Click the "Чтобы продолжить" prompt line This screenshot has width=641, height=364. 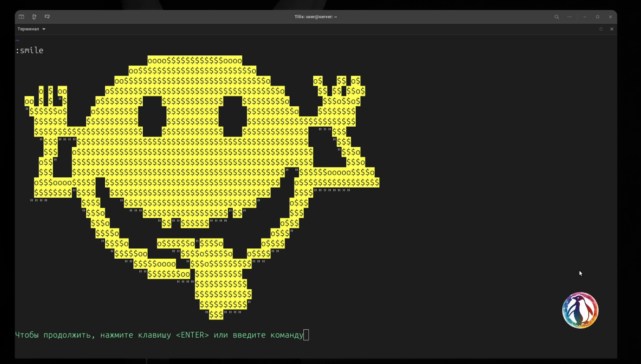pos(159,335)
